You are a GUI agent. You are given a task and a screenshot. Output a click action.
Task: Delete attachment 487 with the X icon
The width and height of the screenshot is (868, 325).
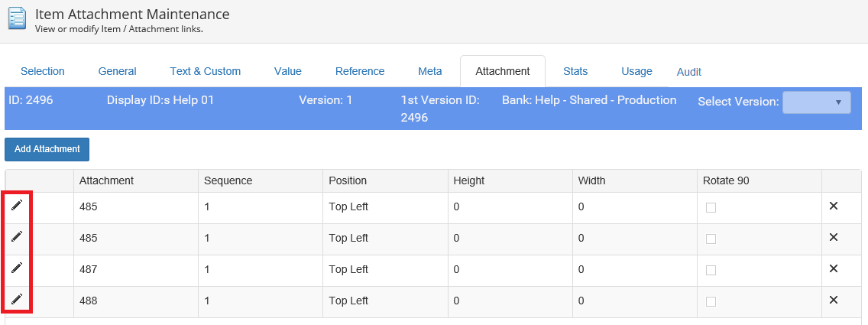coord(834,268)
